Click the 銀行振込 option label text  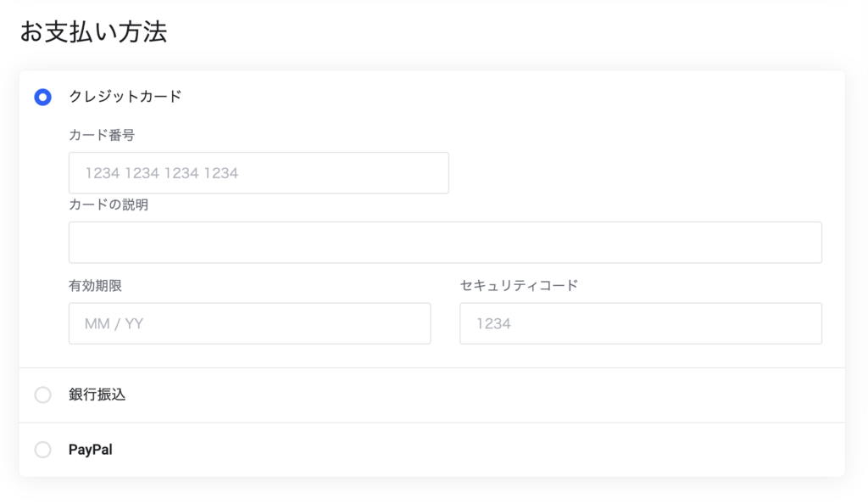point(97,395)
